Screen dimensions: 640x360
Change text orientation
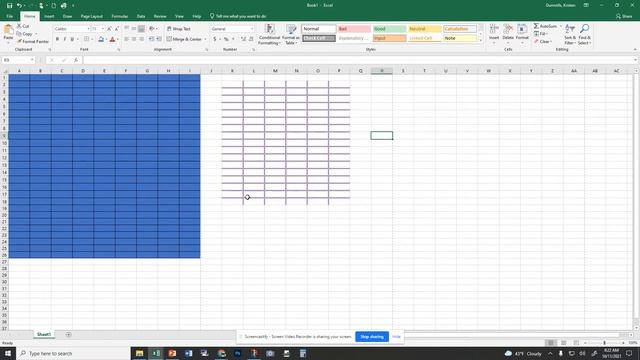click(x=152, y=29)
